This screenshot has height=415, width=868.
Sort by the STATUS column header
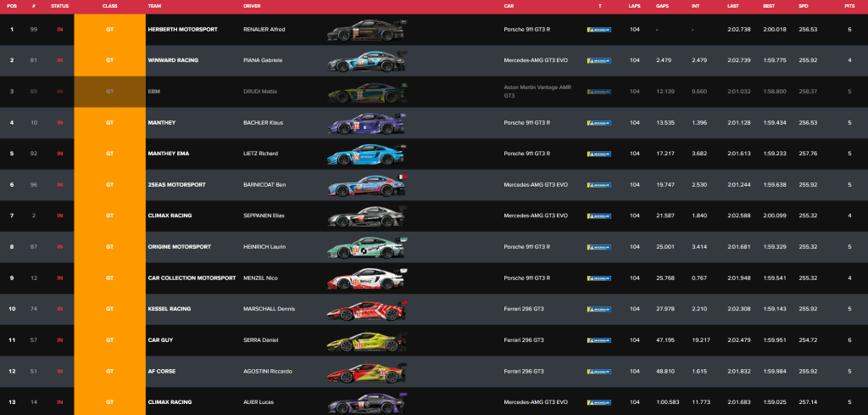(60, 6)
